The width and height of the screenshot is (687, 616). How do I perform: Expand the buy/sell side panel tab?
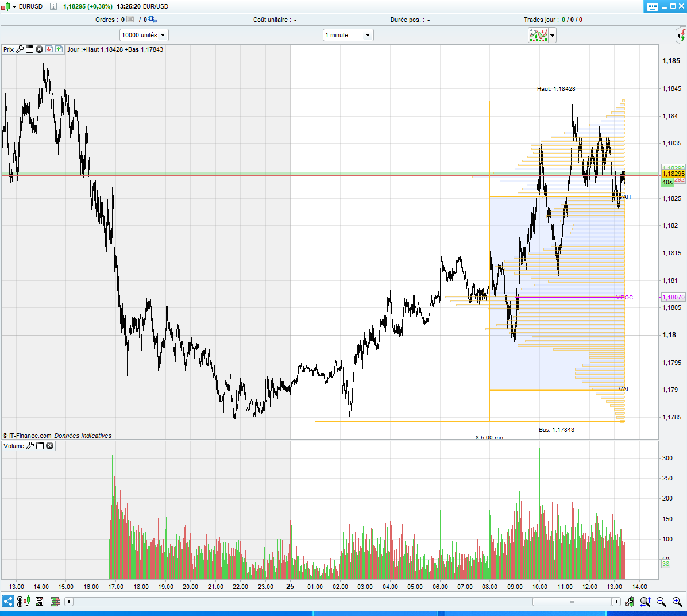[682, 35]
